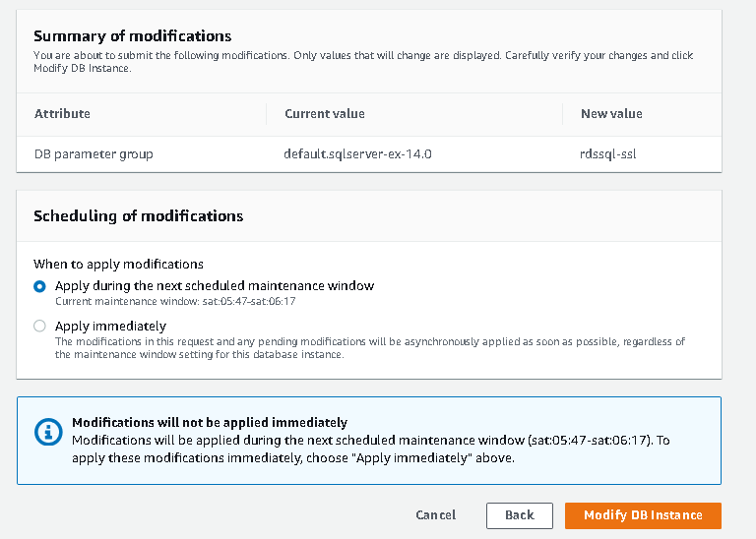This screenshot has width=756, height=539.
Task: Click the rdssql-ssl new value cell
Action: tap(611, 154)
